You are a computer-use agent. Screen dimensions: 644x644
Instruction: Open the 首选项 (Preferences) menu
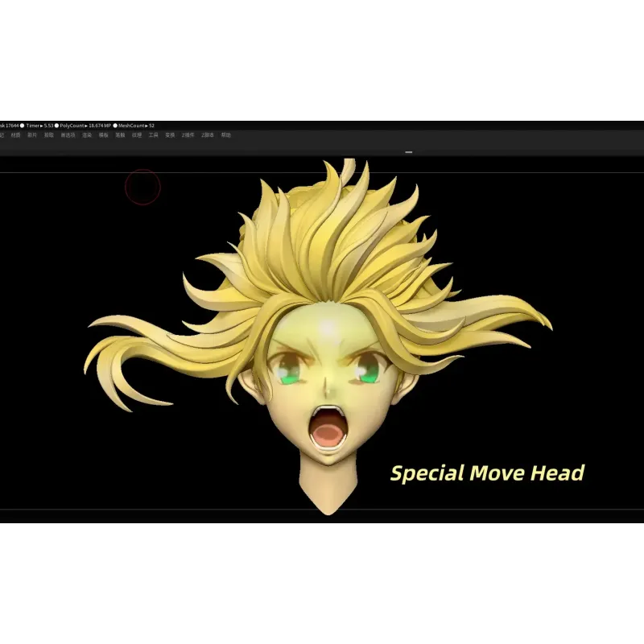point(68,135)
